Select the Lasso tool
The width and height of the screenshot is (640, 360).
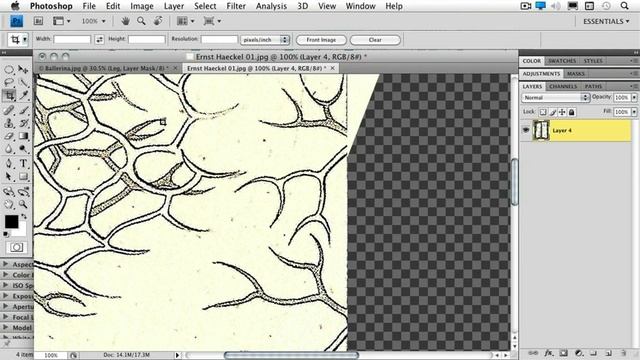pyautogui.click(x=9, y=83)
